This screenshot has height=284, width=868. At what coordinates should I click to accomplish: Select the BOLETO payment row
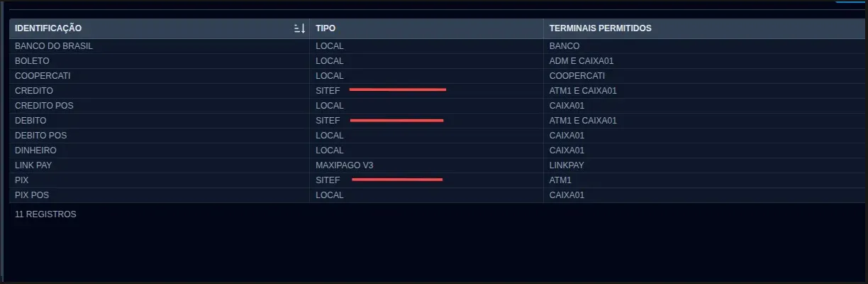pos(32,61)
